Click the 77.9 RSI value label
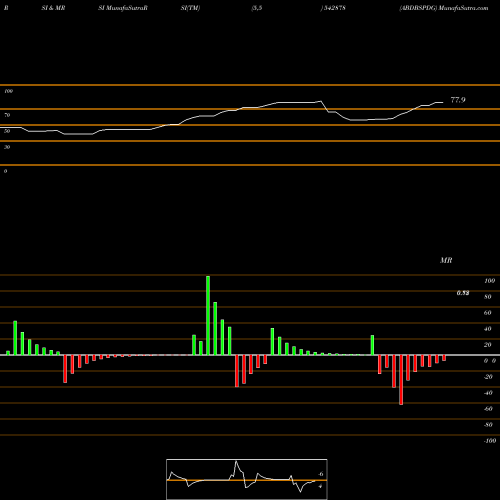500x500 pixels. click(458, 100)
